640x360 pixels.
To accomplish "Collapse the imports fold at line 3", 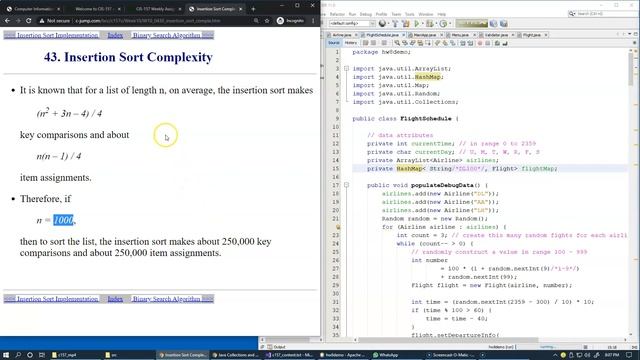I will (346, 69).
